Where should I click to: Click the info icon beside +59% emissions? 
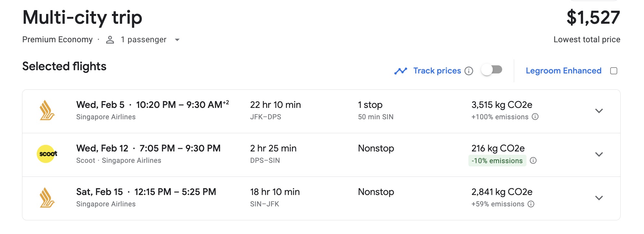coord(530,204)
